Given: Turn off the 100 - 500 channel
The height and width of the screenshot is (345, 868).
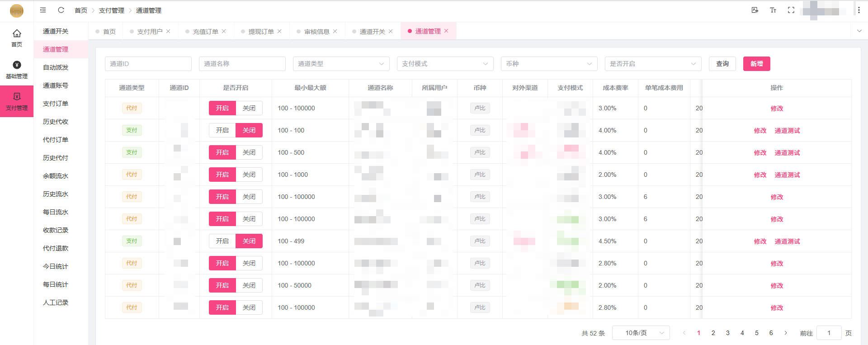Looking at the screenshot, I should (x=249, y=152).
